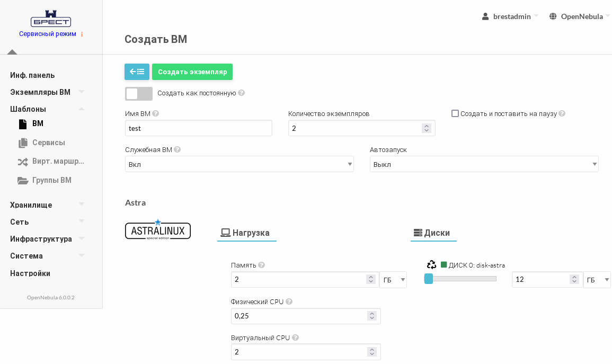
Task: Click the service mode info icon
Action: click(x=82, y=34)
